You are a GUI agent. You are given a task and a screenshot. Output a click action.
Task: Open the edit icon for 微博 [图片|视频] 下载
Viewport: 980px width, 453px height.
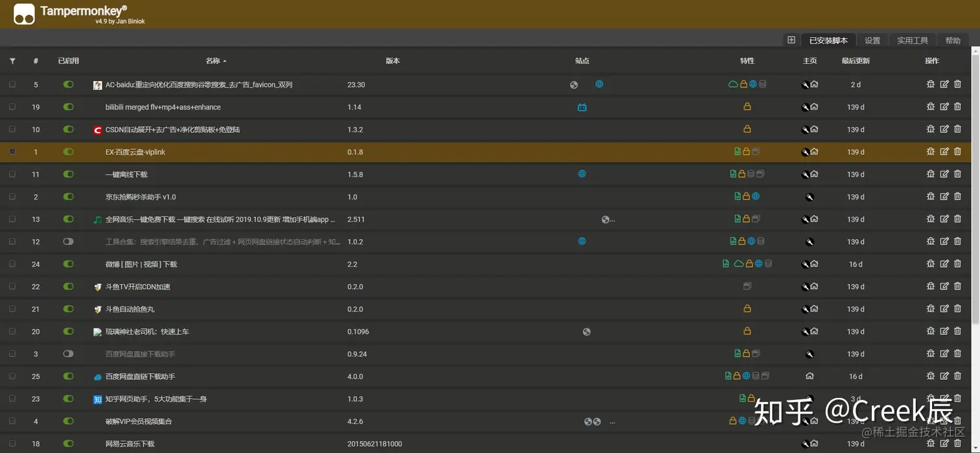(944, 264)
